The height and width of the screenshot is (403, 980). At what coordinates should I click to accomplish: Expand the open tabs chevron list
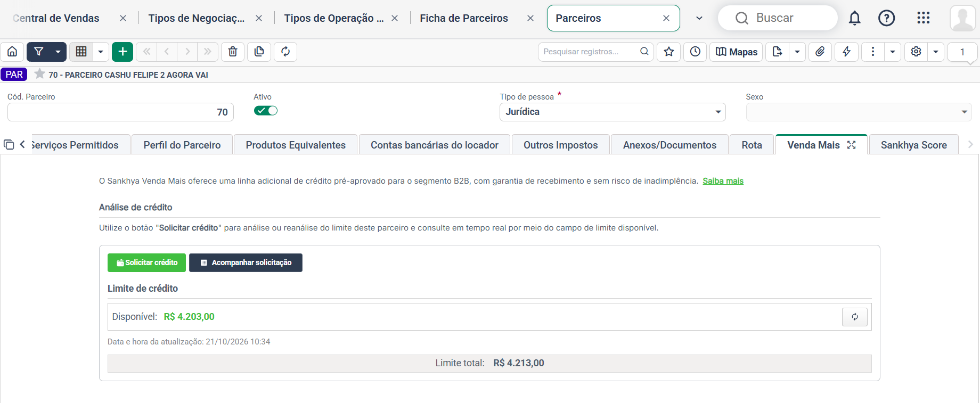point(699,18)
